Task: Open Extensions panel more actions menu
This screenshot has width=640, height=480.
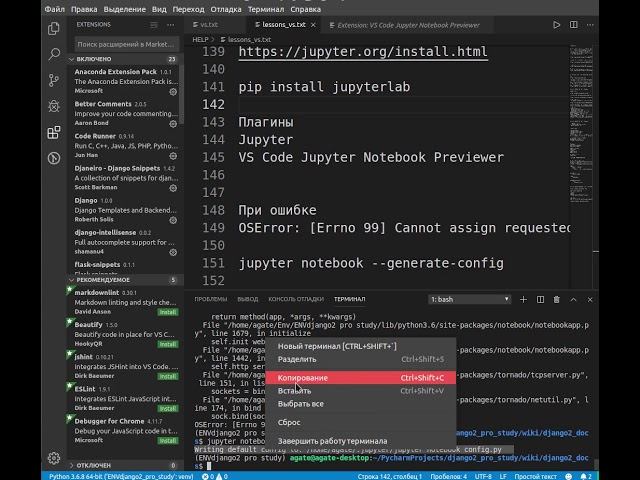Action: coord(171,25)
